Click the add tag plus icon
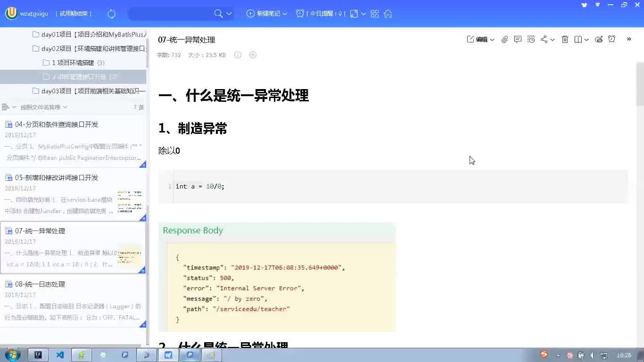Screen dimensions: 644x362 (x=253, y=55)
